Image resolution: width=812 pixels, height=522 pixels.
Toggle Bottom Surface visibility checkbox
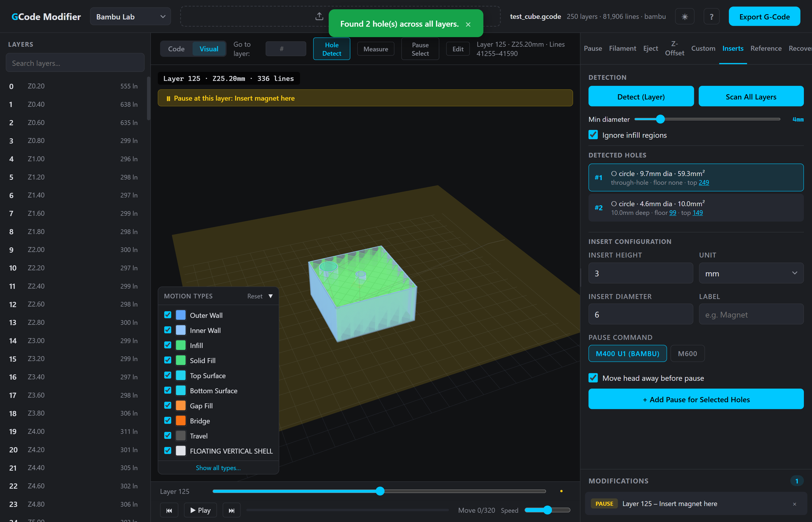167,390
